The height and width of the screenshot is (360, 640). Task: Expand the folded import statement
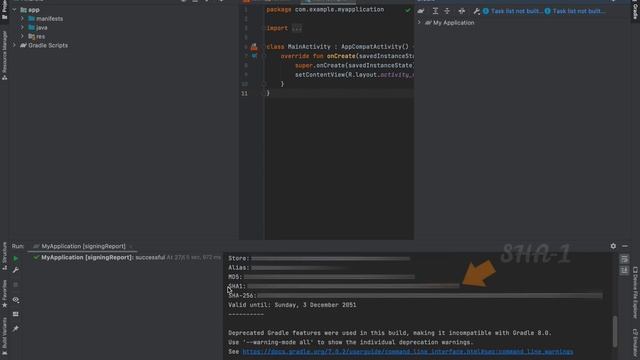pyautogui.click(x=297, y=28)
